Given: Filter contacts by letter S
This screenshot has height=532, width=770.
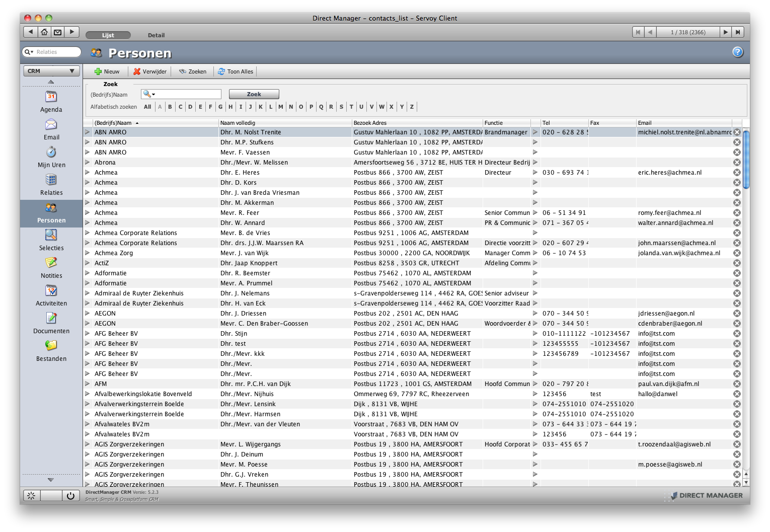Looking at the screenshot, I should coord(341,107).
